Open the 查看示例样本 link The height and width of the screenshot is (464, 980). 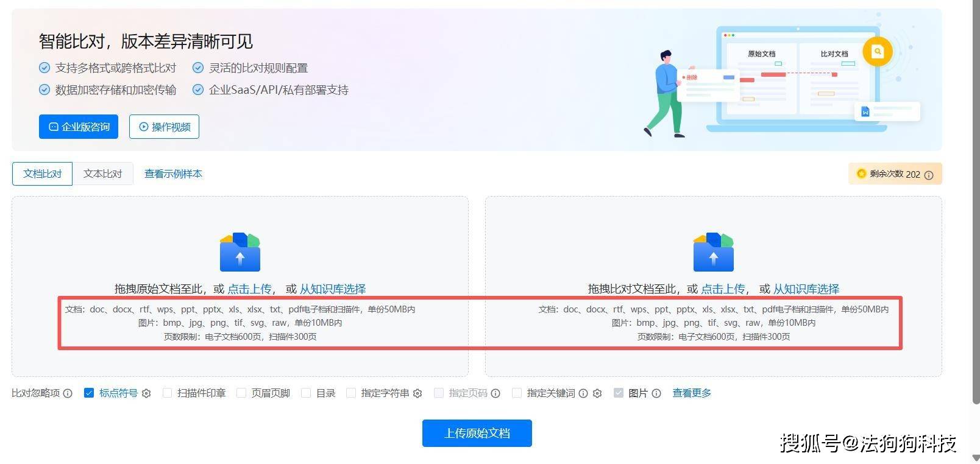[173, 174]
